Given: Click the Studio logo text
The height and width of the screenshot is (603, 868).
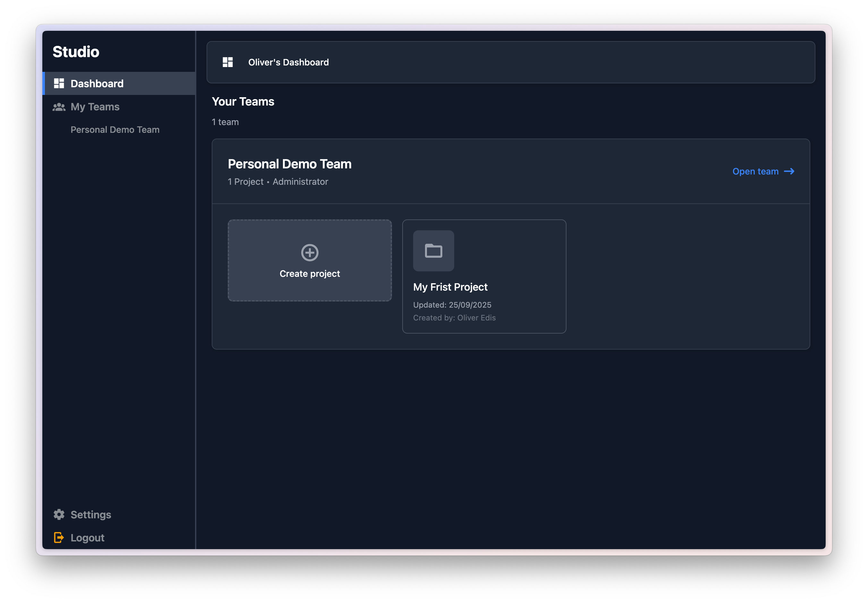Looking at the screenshot, I should point(76,52).
